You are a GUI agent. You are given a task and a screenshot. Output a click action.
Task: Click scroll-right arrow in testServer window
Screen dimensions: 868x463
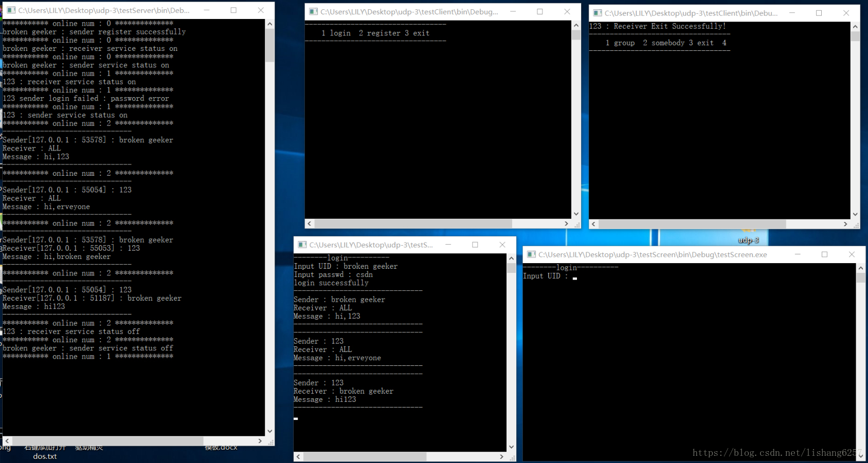(x=260, y=441)
